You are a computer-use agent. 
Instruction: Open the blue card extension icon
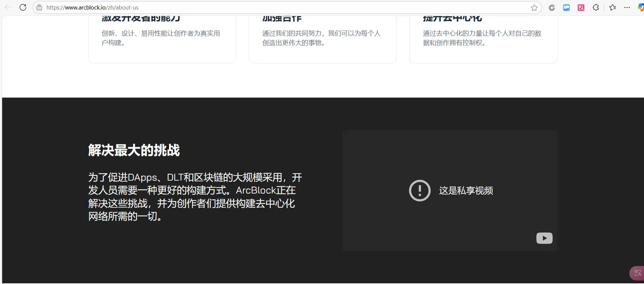coord(566,8)
